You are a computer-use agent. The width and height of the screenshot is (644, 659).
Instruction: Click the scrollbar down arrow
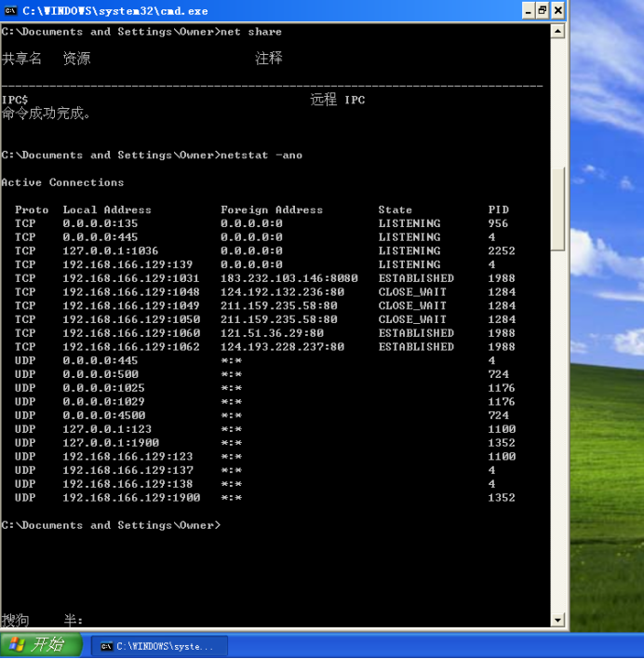tap(557, 620)
